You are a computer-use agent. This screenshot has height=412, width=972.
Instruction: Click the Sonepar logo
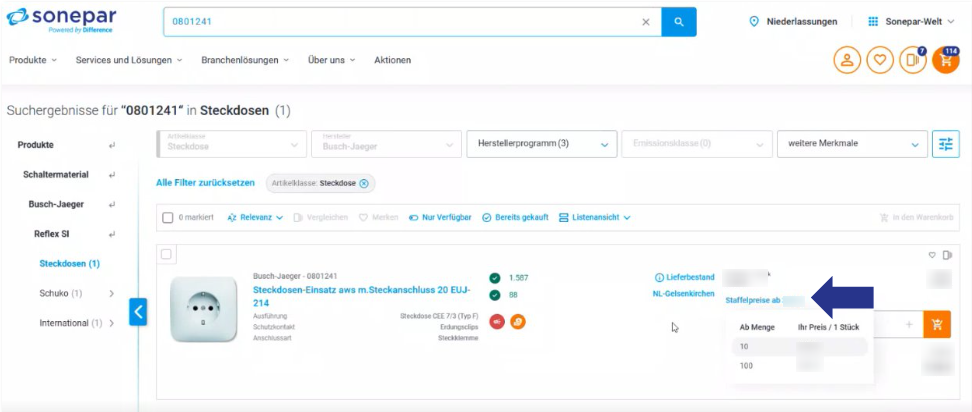tap(61, 21)
